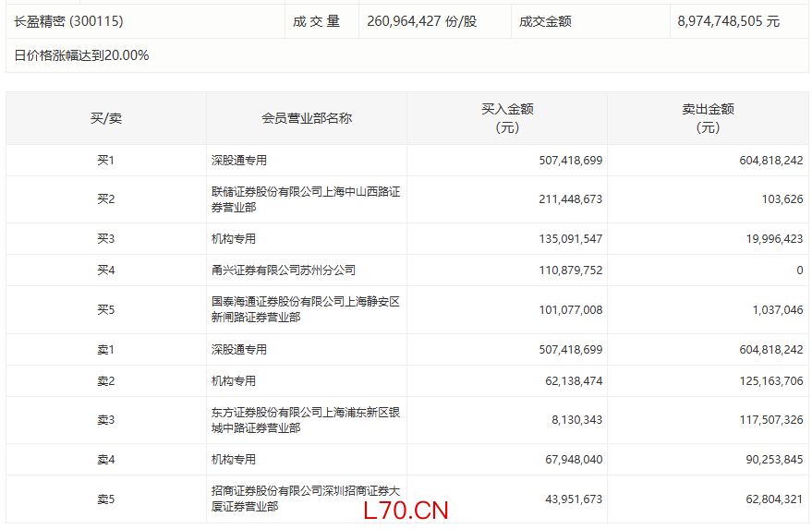Click the 日价格涨幅达到20.00% notice text
This screenshot has width=812, height=529.
pos(82,55)
